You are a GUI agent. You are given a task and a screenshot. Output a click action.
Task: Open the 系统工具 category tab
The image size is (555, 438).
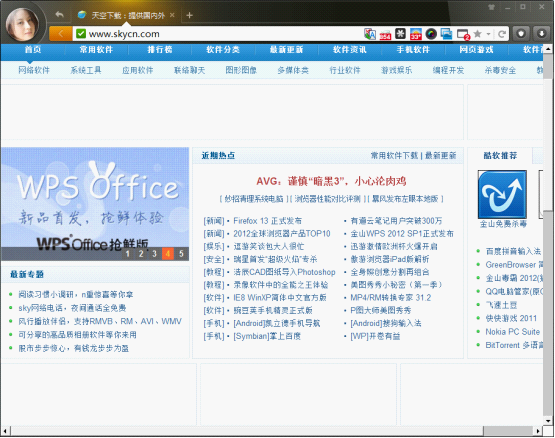(x=86, y=70)
